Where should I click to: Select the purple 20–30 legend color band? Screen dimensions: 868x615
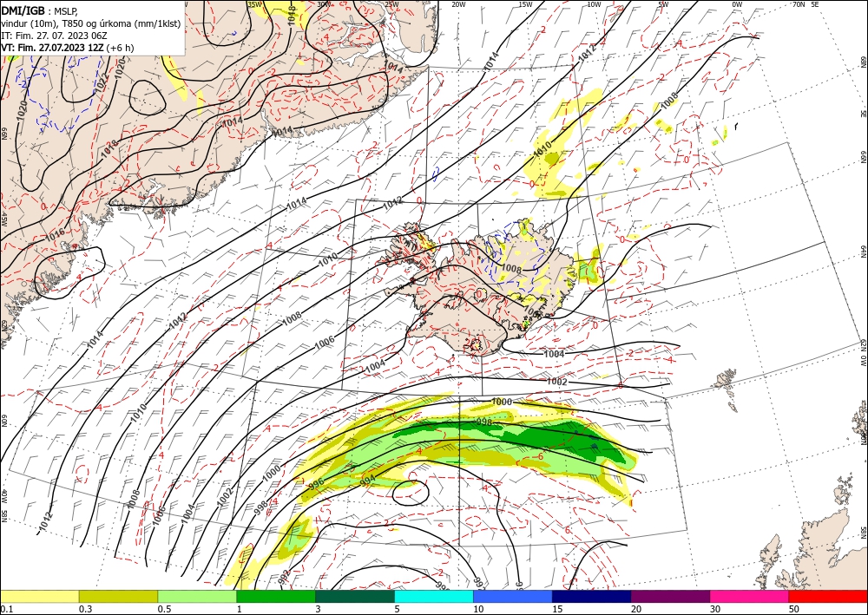click(670, 596)
